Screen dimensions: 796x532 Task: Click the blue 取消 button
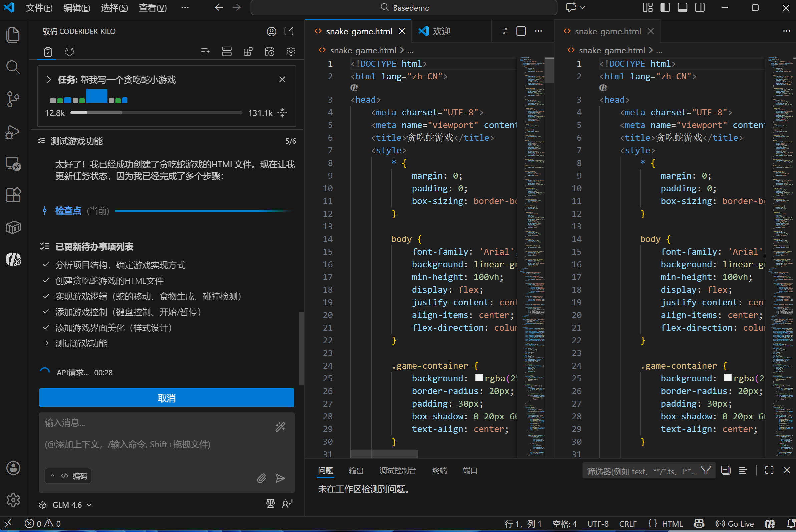click(166, 398)
